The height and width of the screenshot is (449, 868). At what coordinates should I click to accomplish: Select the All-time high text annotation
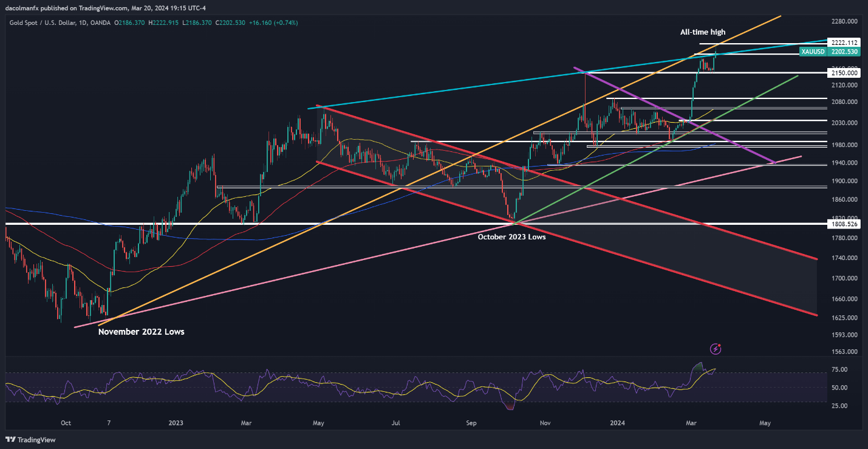[x=702, y=32]
